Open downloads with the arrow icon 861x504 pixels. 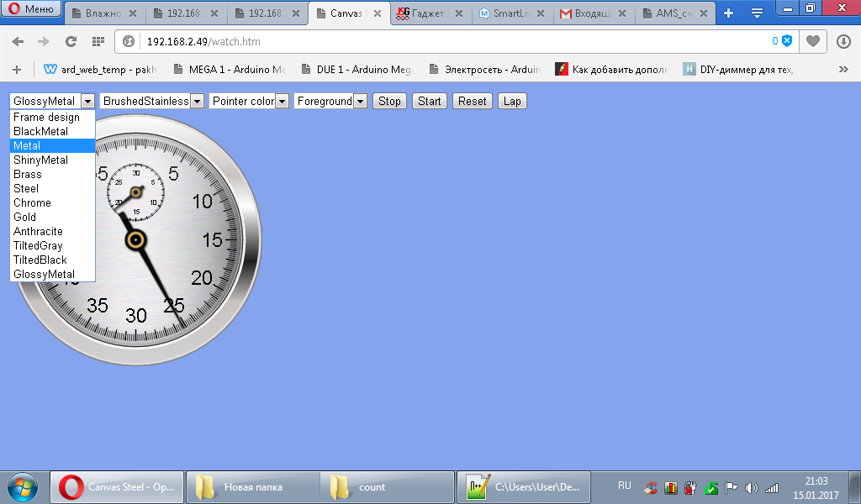(843, 39)
